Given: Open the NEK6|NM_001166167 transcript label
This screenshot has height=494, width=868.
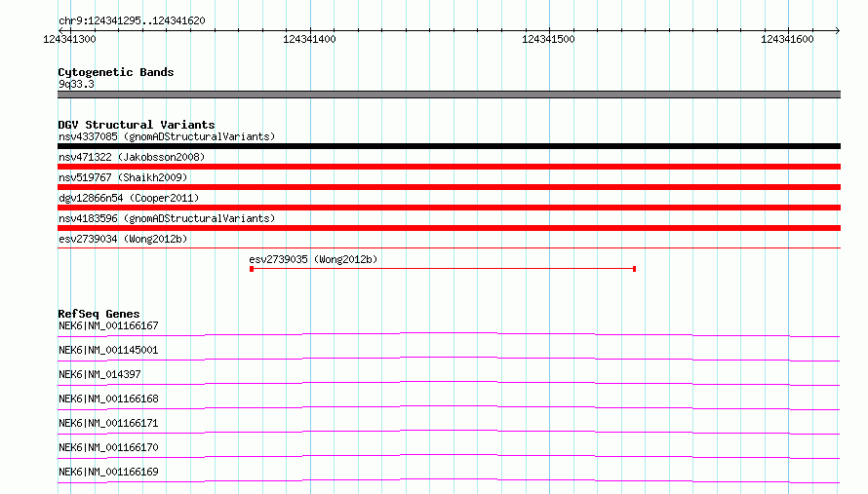Looking at the screenshot, I should (x=108, y=325).
